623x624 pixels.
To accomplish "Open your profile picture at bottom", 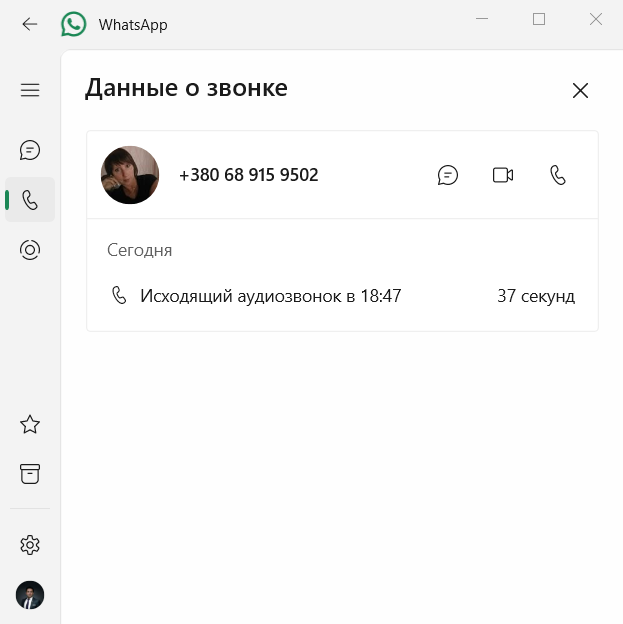I will click(x=30, y=595).
